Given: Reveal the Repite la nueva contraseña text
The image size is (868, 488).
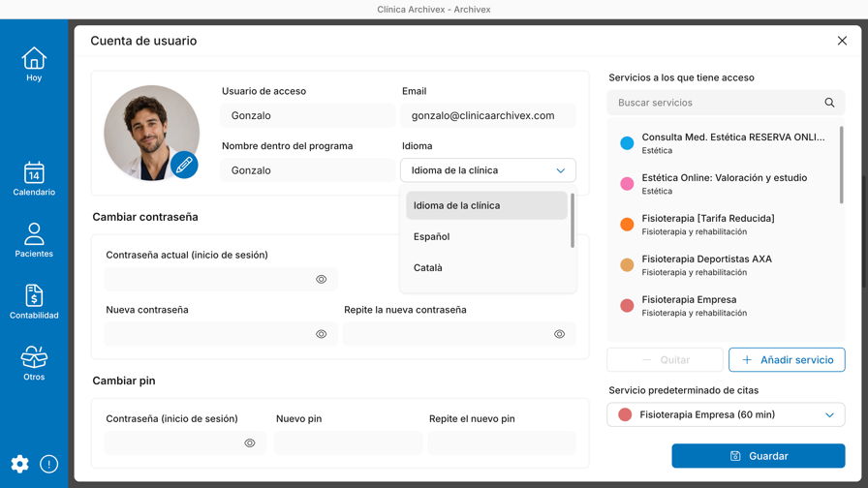Looking at the screenshot, I should (559, 334).
